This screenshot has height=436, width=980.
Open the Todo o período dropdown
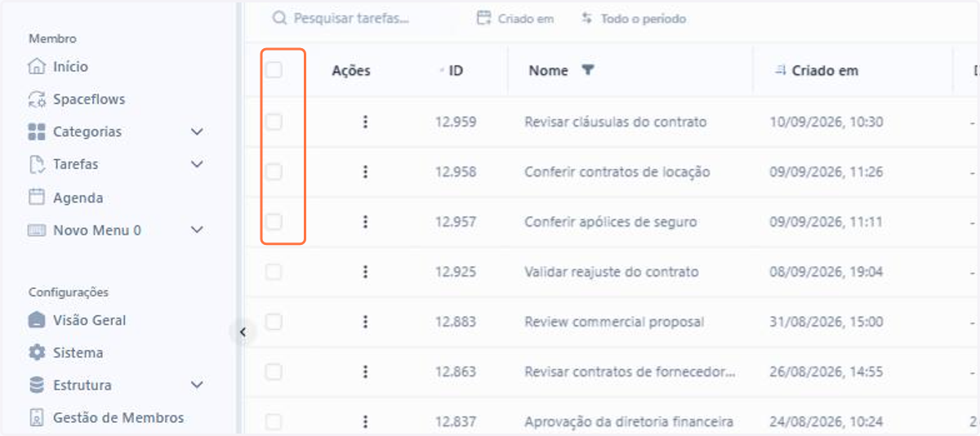(x=634, y=18)
